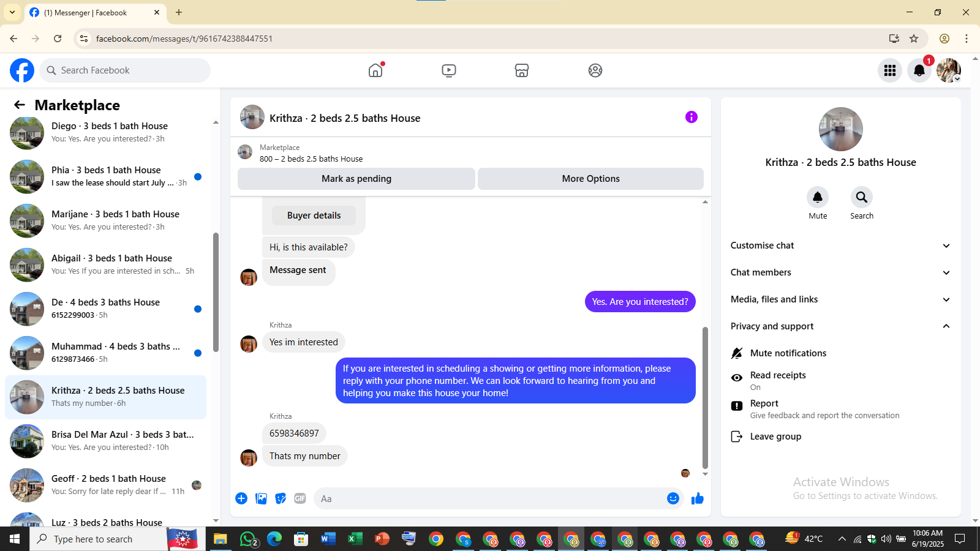The height and width of the screenshot is (551, 980).
Task: Open the Chrome tab search dropdown
Action: click(12, 12)
